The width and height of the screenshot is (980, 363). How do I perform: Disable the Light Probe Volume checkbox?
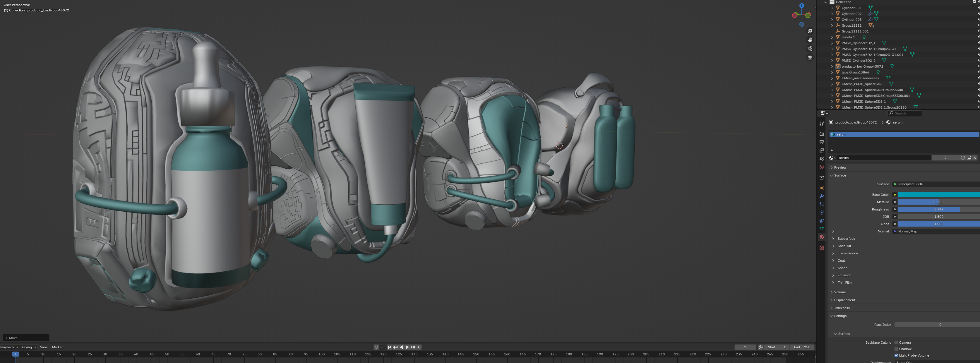point(896,355)
